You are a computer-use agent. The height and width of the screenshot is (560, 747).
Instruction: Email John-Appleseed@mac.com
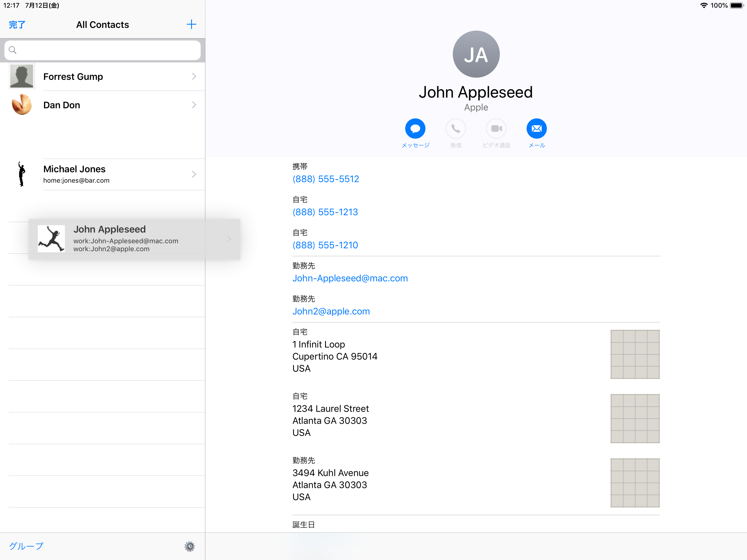(350, 278)
